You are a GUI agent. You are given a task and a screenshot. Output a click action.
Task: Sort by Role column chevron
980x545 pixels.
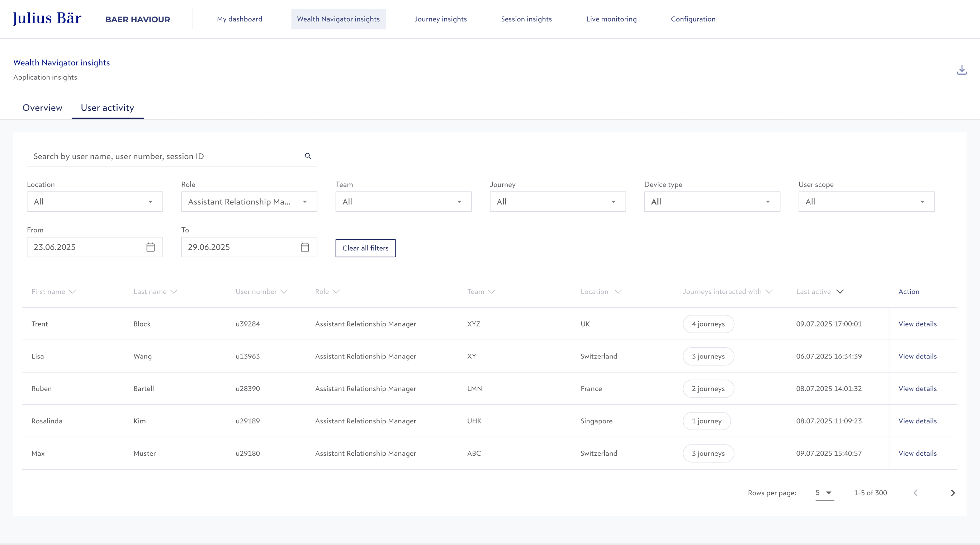coord(336,292)
